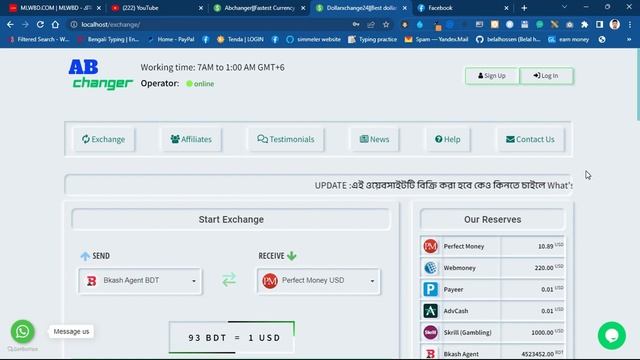Viewport: 640px width, 360px height.
Task: Click the Perfect Money reserve icon
Action: (430, 246)
